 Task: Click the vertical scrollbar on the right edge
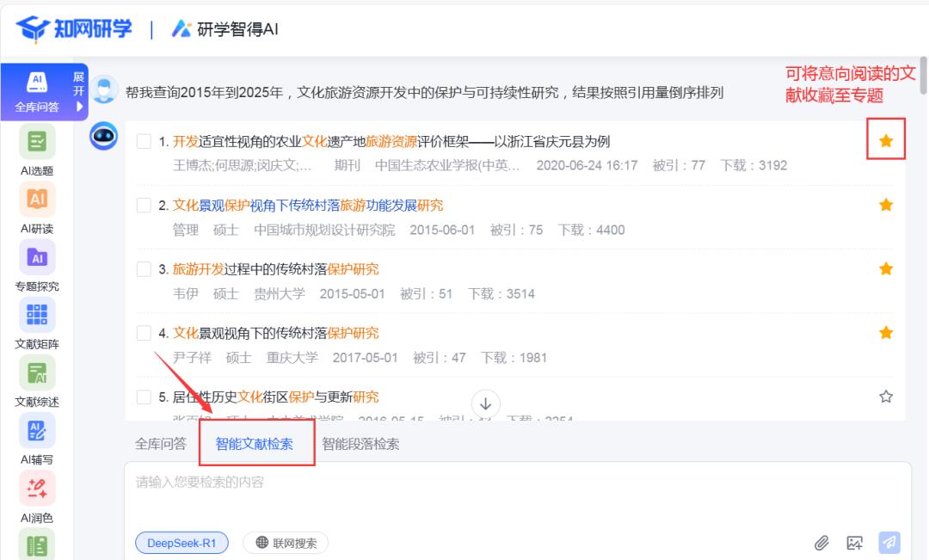(x=923, y=75)
